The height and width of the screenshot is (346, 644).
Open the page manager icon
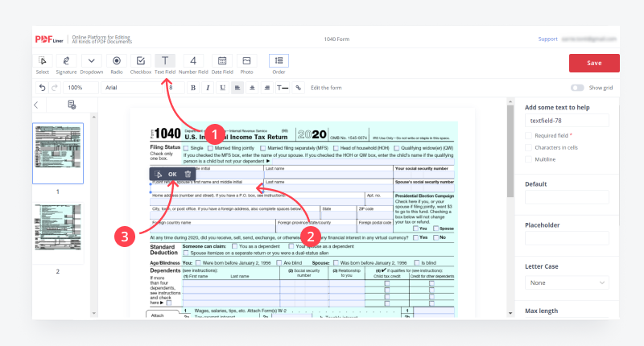72,105
